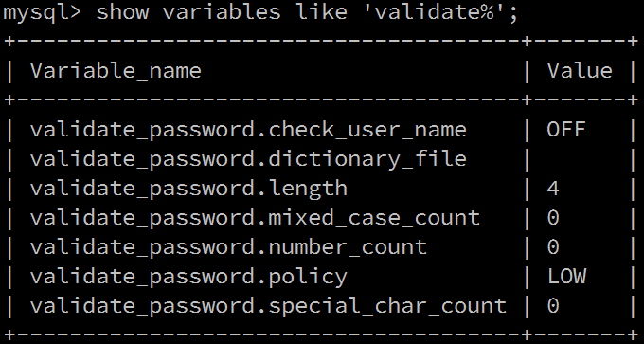Select the Variable_name column header
Image resolution: width=644 pixels, height=344 pixels.
point(116,71)
